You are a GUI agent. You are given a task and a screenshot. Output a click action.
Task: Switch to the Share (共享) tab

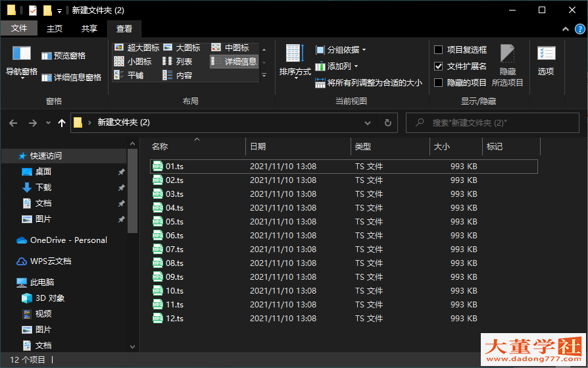89,28
